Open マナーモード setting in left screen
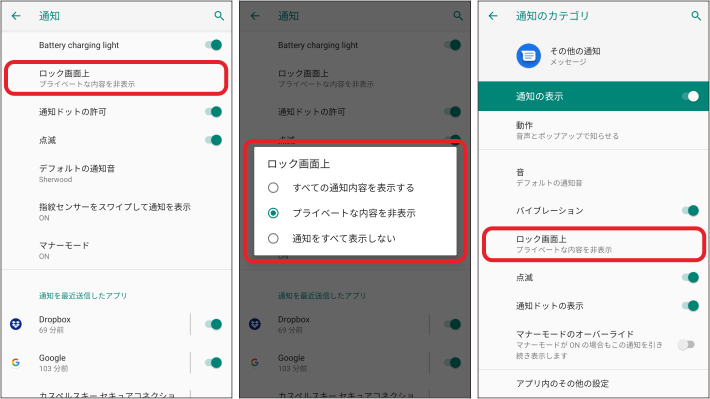The image size is (710, 399). pyautogui.click(x=116, y=250)
